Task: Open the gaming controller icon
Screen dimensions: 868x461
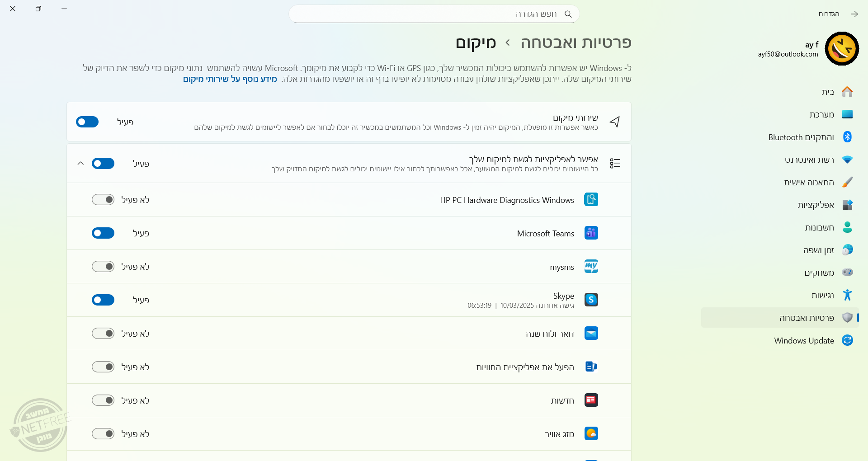Action: click(847, 273)
